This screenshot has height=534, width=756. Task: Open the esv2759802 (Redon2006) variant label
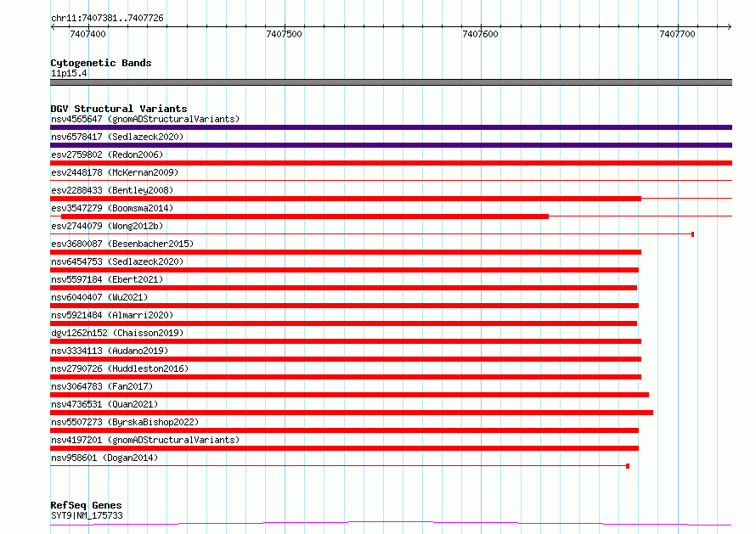(107, 155)
